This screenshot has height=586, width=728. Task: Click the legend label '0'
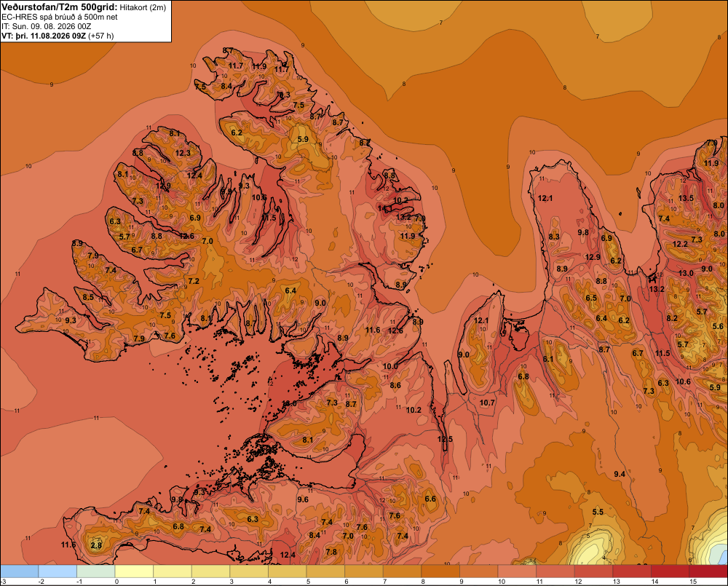(117, 582)
